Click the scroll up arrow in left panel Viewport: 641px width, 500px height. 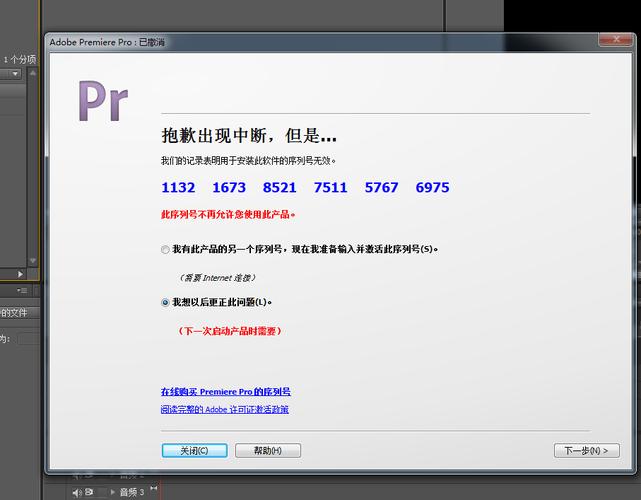(33, 73)
